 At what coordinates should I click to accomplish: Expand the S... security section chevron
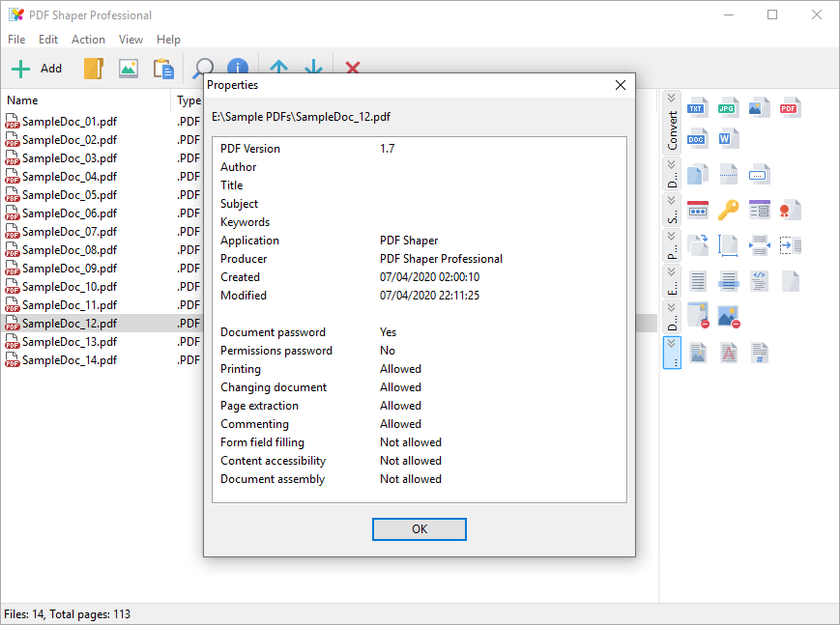click(x=671, y=200)
